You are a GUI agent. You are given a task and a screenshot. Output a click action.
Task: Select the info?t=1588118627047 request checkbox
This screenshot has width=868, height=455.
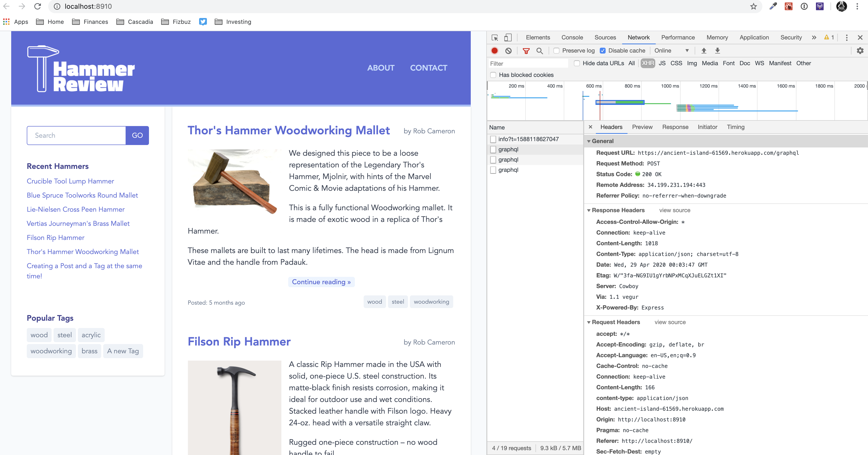(493, 139)
